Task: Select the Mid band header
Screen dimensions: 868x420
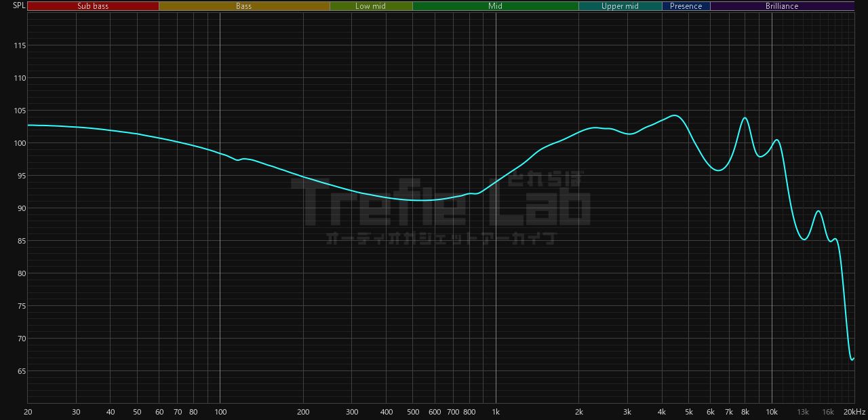Action: [496, 6]
